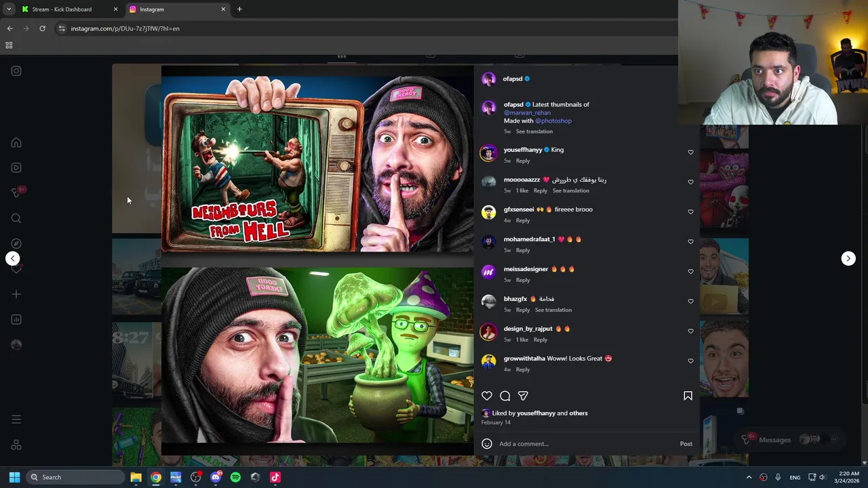Viewport: 868px width, 488px height.
Task: Reply to youseffhanyy's comment
Action: point(523,161)
